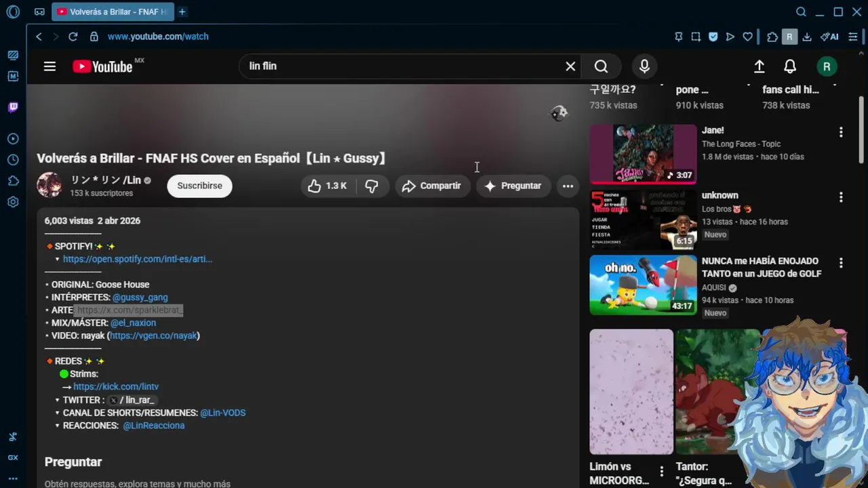868x488 pixels.
Task: Reload the current page
Action: coord(73,37)
